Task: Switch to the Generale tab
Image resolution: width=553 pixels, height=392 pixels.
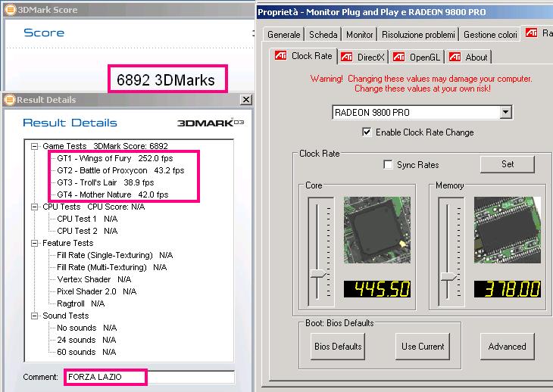Action: [x=283, y=35]
